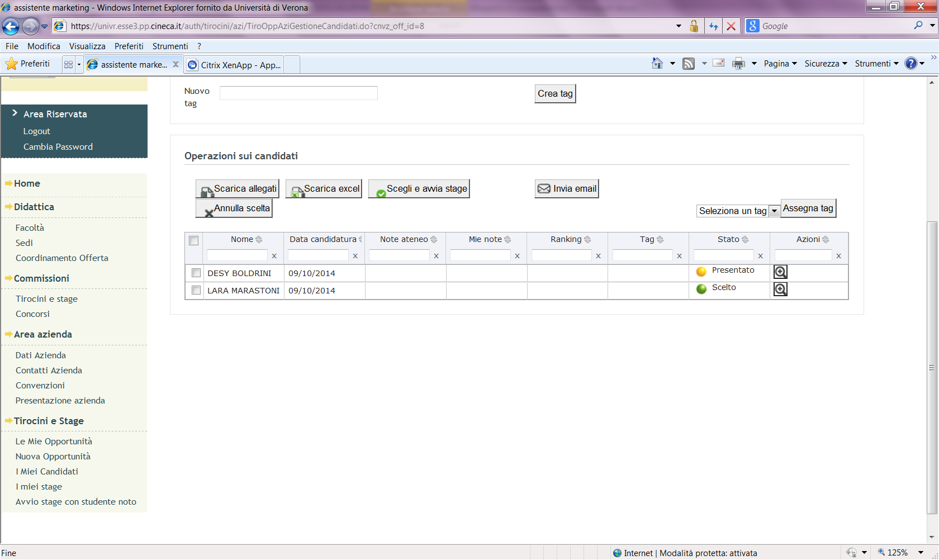Click the yellow Presentato status indicator
This screenshot has width=939, height=560.
click(701, 272)
